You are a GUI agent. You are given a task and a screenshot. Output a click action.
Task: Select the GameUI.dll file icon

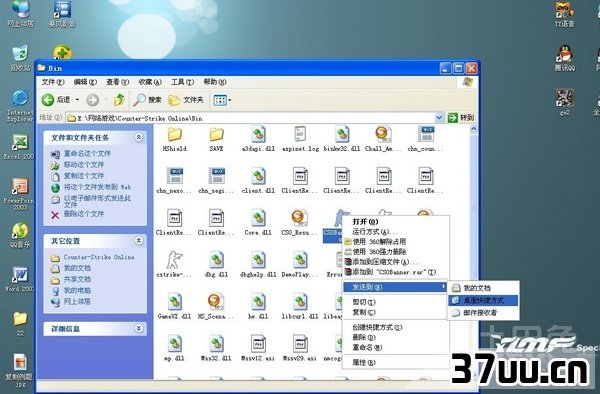(174, 302)
